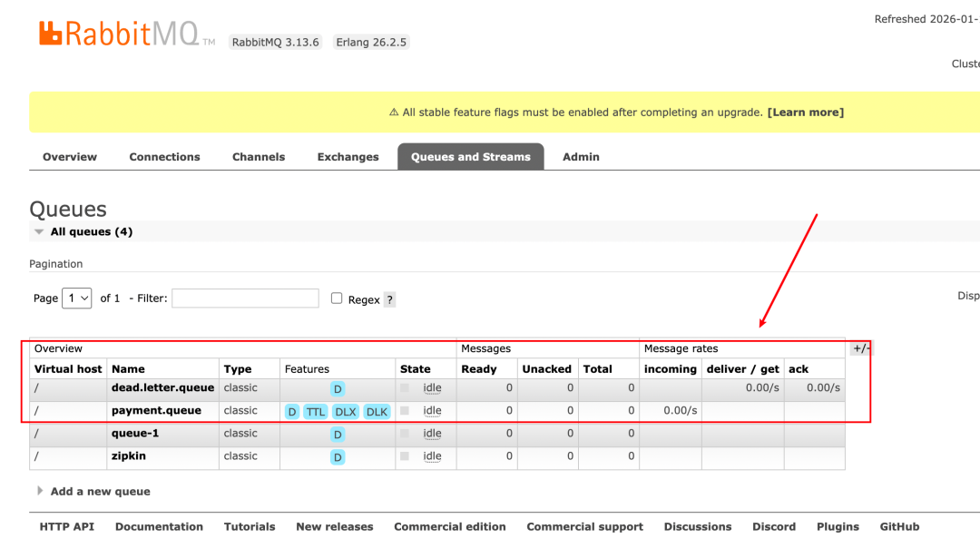Click the Learn more link in warning banner
This screenshot has width=980, height=548.
(x=805, y=113)
